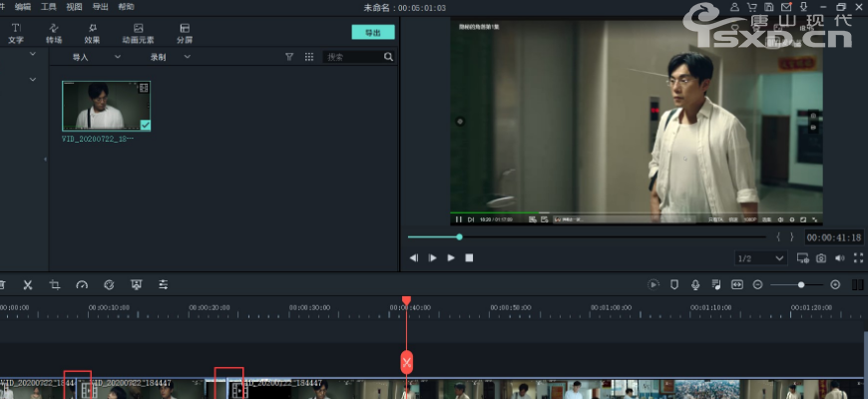Click the green screen tool icon
The height and width of the screenshot is (399, 868).
point(136,285)
